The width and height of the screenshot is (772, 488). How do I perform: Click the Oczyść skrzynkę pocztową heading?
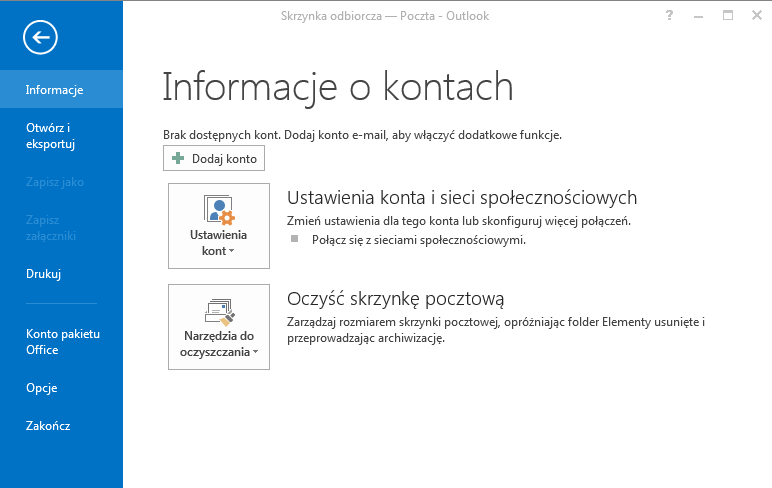[x=395, y=299]
